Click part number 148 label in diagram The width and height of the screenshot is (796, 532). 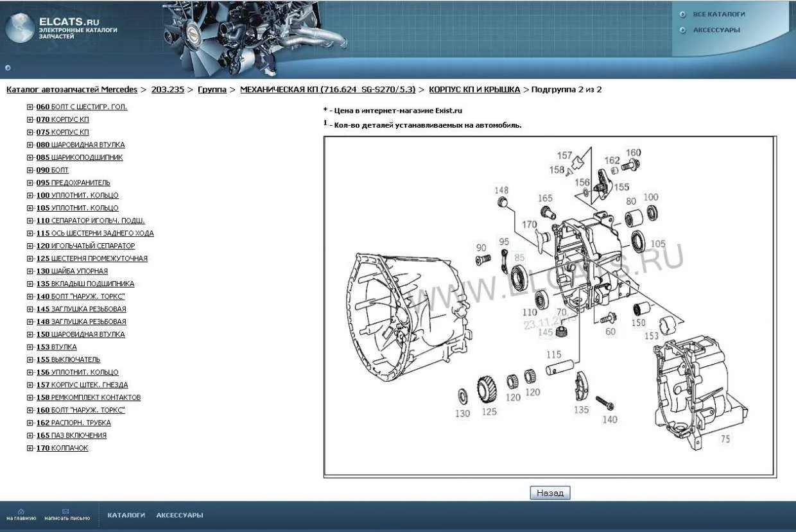pos(501,190)
